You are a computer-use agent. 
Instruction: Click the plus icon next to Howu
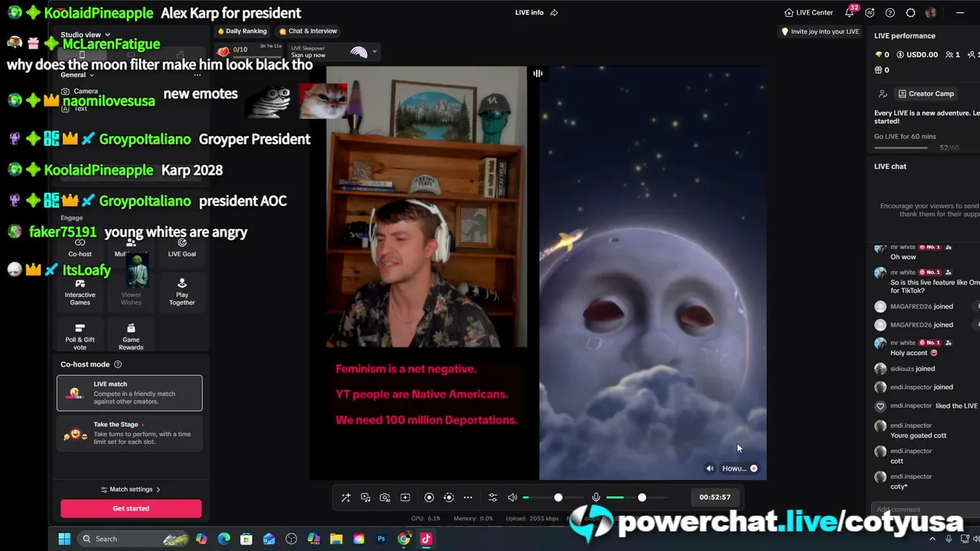point(753,468)
